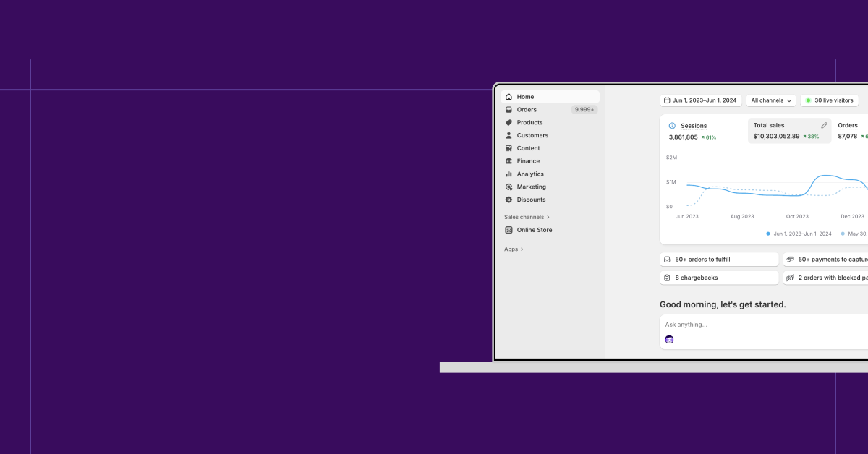Open the All channels dropdown

[771, 100]
